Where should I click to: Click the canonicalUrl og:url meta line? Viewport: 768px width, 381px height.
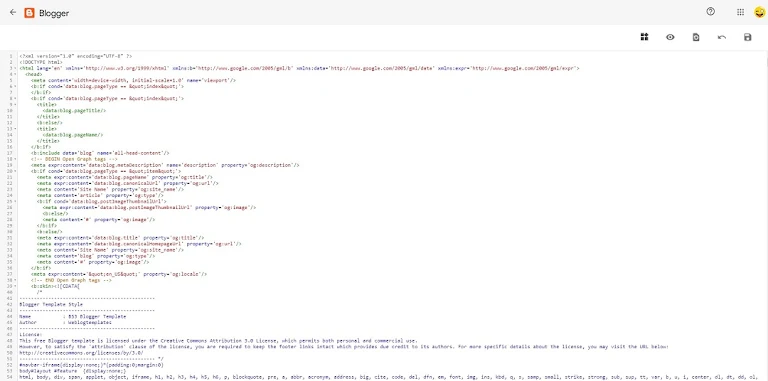[128, 183]
